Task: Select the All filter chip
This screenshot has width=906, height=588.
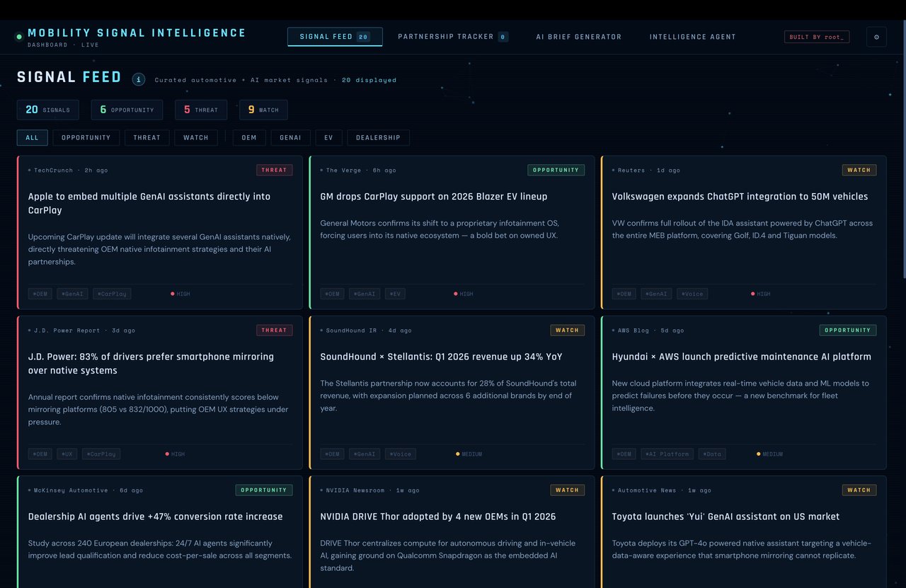Action: click(33, 137)
